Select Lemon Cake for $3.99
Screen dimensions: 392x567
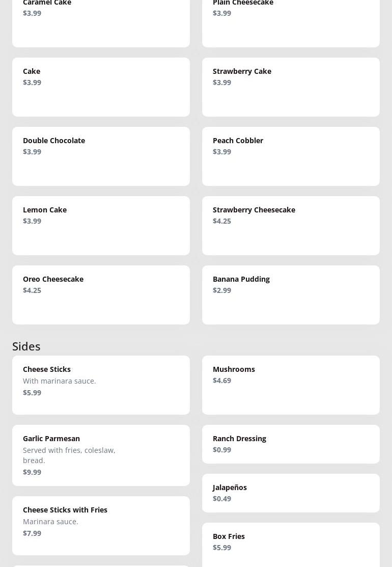pyautogui.click(x=101, y=225)
